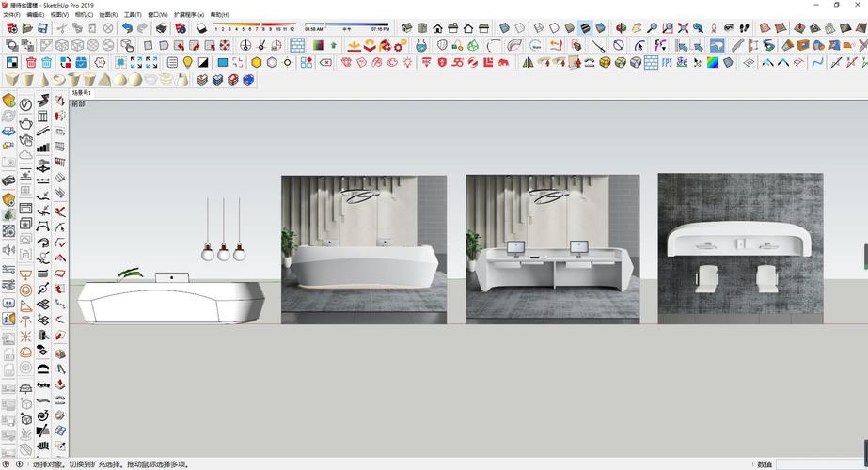This screenshot has height=470, width=868.
Task: Set month on the shadow date slider
Action: tap(254, 25)
